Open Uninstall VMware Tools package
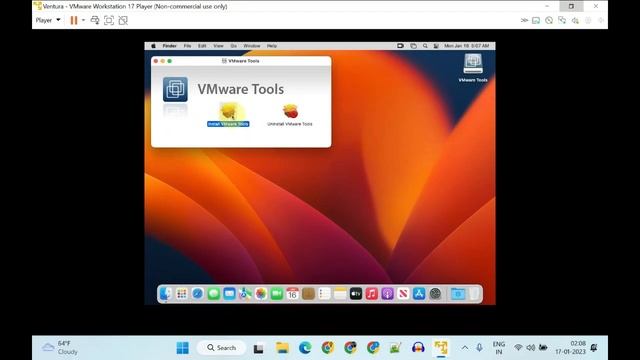This screenshot has height=360, width=640. (290, 115)
